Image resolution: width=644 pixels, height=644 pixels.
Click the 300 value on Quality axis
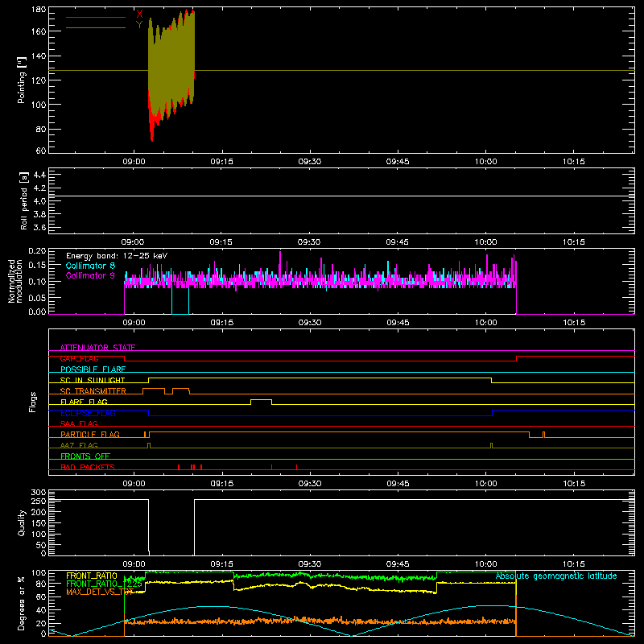click(39, 493)
